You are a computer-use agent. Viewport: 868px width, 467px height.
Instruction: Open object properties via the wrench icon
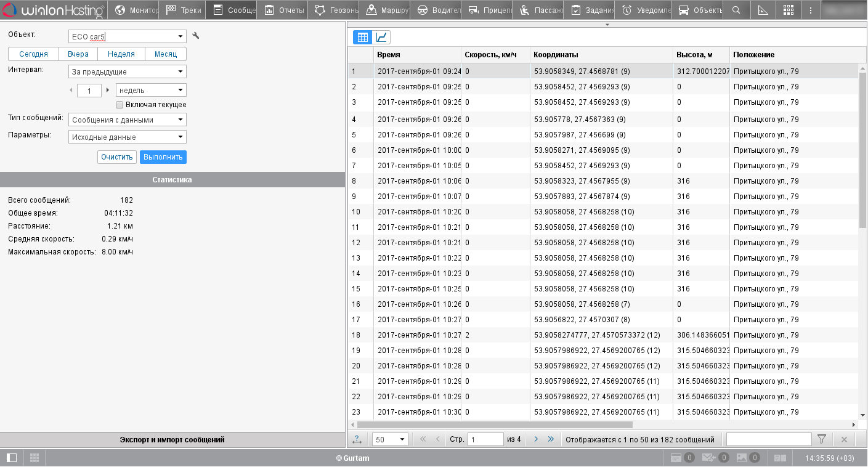click(x=196, y=36)
